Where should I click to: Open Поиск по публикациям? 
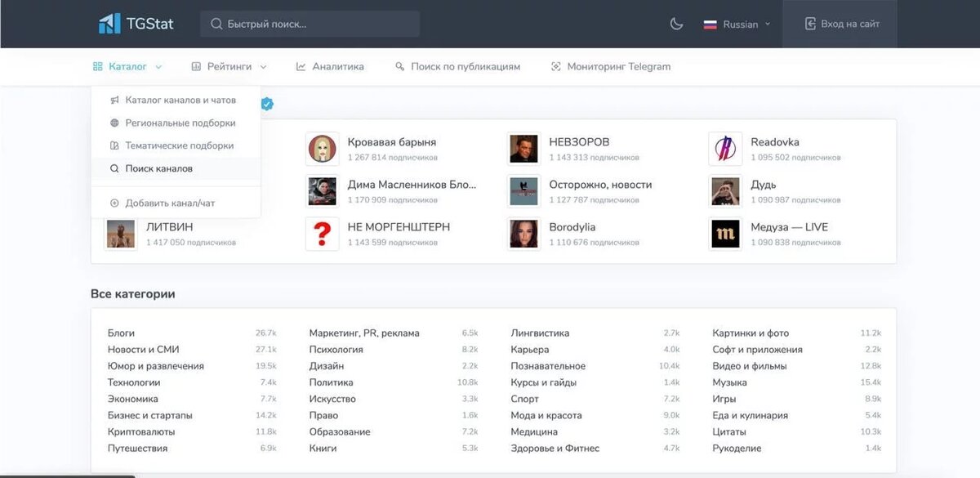tap(457, 66)
